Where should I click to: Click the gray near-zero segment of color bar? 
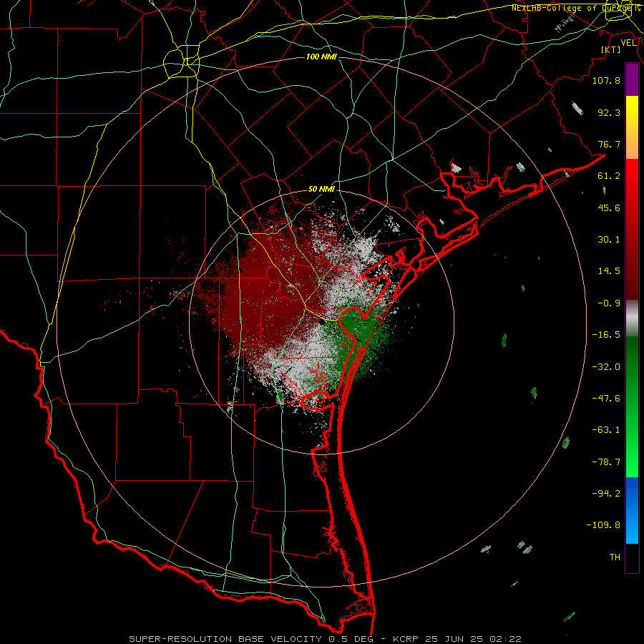(632, 318)
